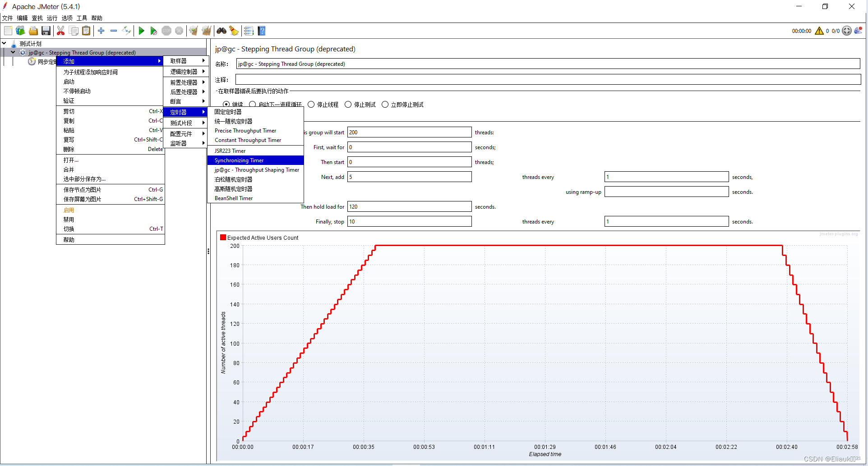Image resolution: width=868 pixels, height=466 pixels.
Task: Clear all results with double broom icon
Action: pyautogui.click(x=206, y=31)
